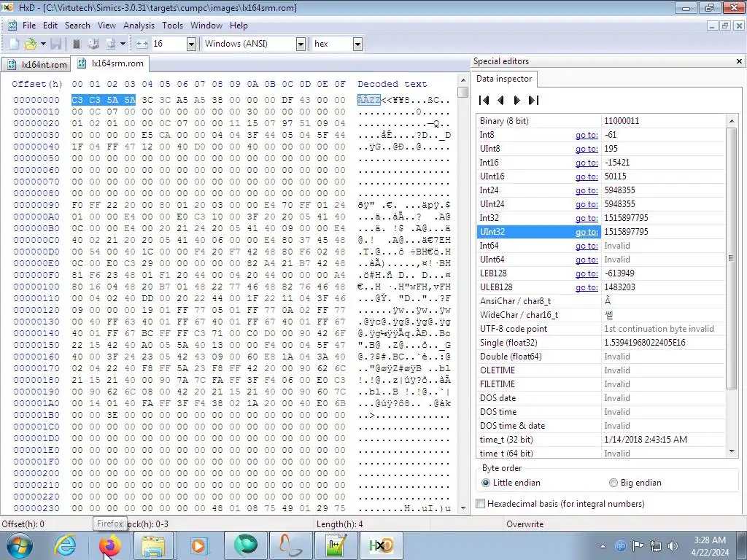Click the Save disk icon
Screen dimensions: 747x560
55,44
